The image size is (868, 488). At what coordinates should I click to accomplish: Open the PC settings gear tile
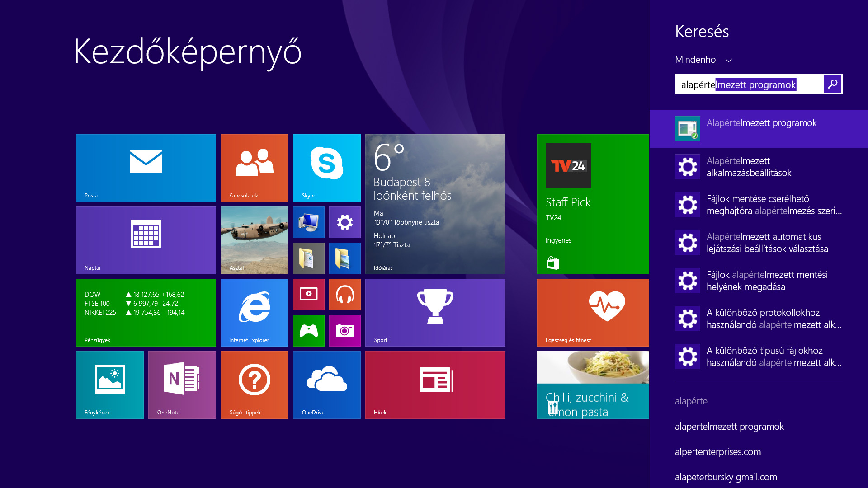pyautogui.click(x=344, y=222)
